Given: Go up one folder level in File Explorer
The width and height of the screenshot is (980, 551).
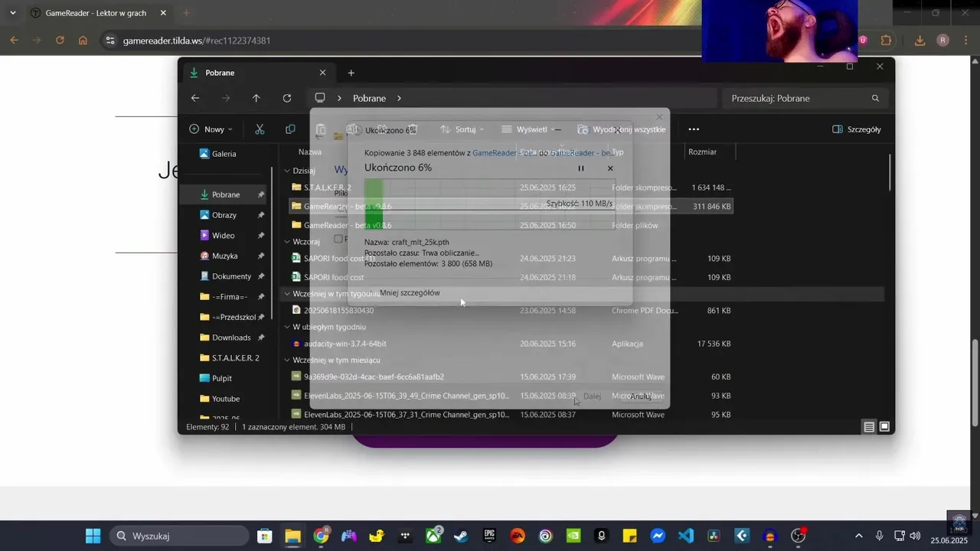Looking at the screenshot, I should click(x=256, y=98).
